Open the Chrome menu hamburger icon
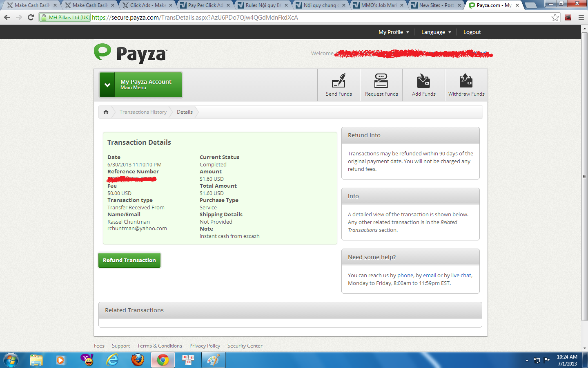The image size is (588, 368). pos(581,17)
